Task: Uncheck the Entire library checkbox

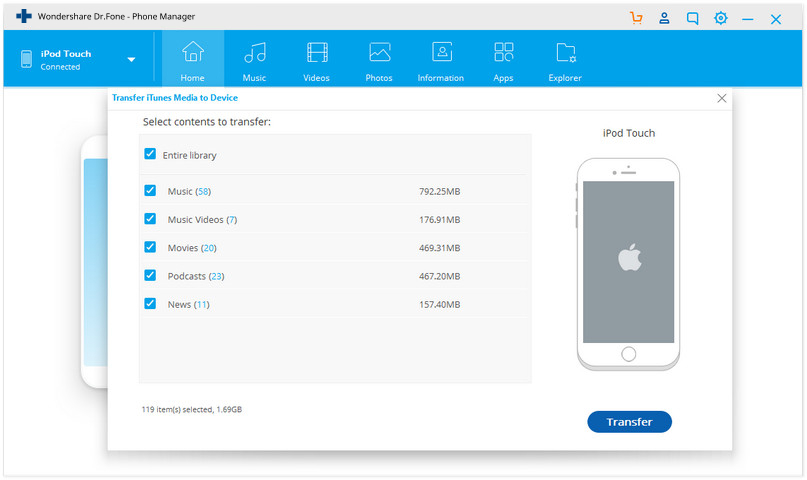Action: pos(150,154)
